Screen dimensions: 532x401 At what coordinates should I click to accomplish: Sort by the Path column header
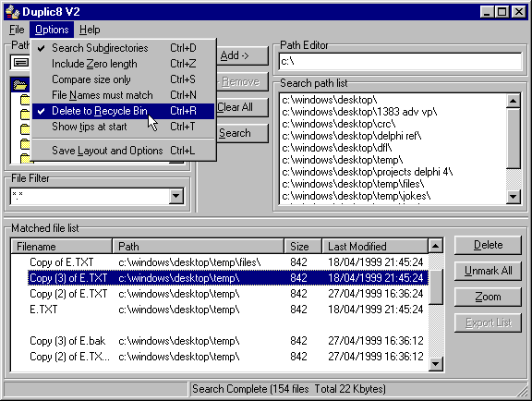199,246
